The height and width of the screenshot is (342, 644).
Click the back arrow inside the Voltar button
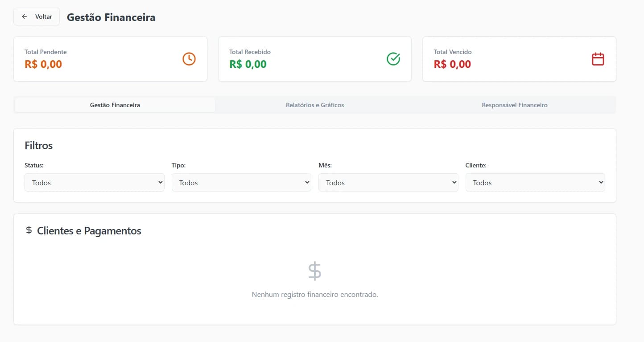click(25, 16)
